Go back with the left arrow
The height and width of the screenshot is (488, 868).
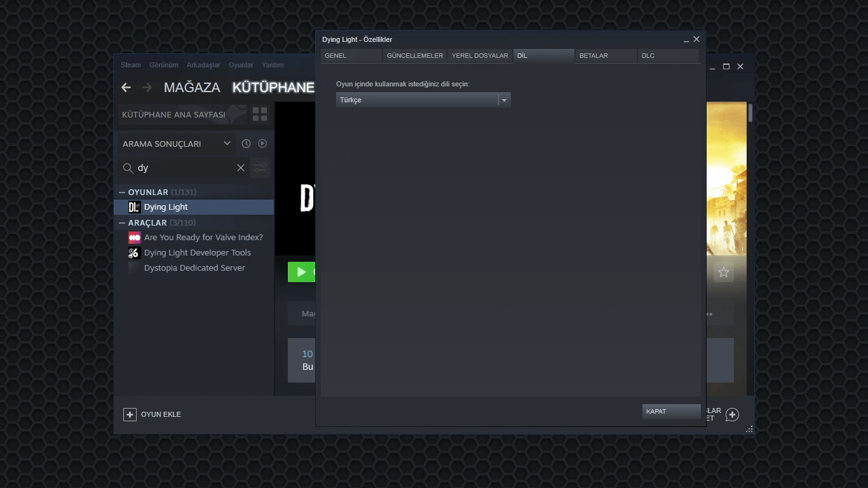pyautogui.click(x=126, y=88)
